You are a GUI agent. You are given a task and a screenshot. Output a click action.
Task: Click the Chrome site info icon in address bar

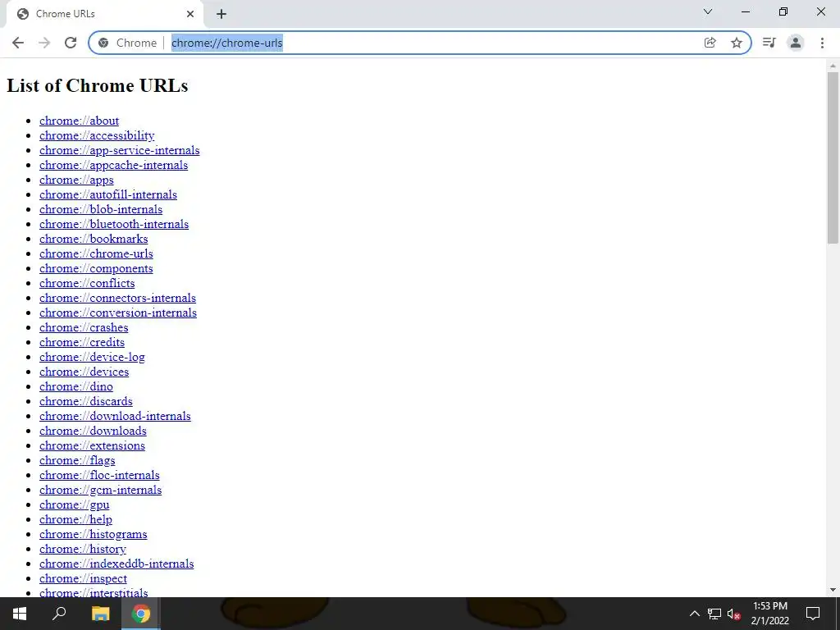point(103,43)
